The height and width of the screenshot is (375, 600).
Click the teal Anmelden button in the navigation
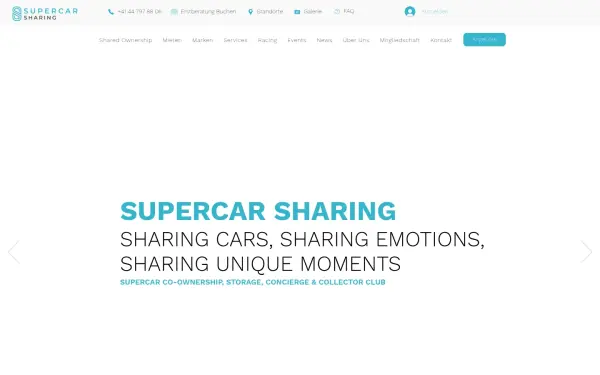click(x=484, y=39)
